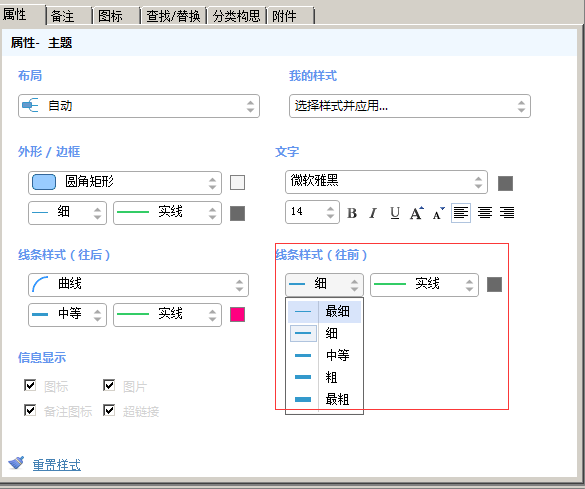Open the border 实线 line type dropdown
Image resolution: width=585 pixels, height=489 pixels.
168,213
